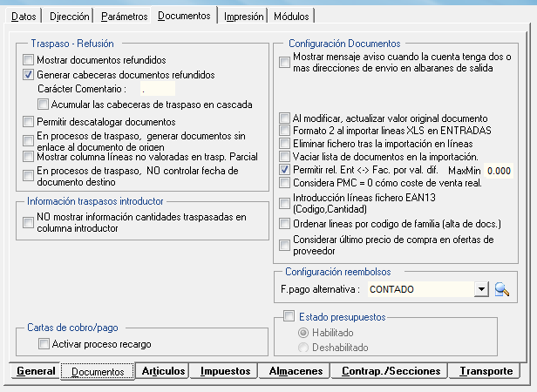Image resolution: width=537 pixels, height=392 pixels.
Task: Check Eliminar fichero tras la importación
Action: pyautogui.click(x=284, y=143)
